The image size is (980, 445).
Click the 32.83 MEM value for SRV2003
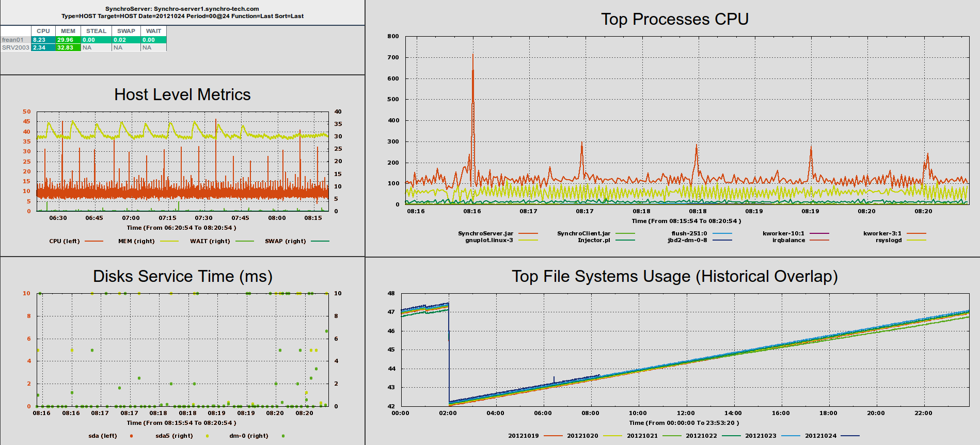[x=68, y=47]
